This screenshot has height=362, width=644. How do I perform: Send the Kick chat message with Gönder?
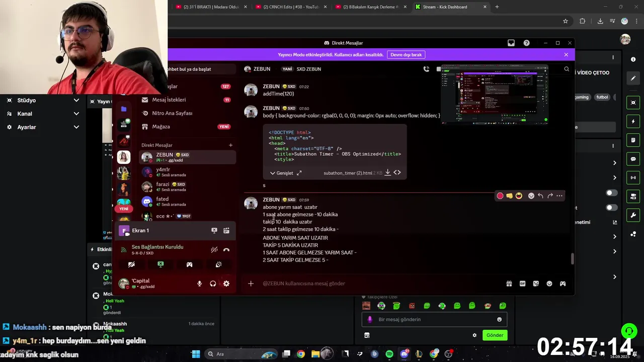tap(495, 335)
